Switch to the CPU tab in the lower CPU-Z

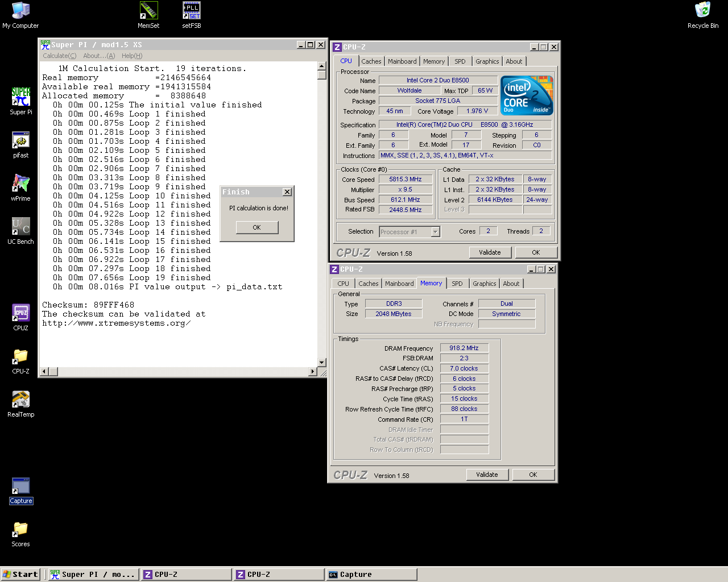tap(344, 284)
